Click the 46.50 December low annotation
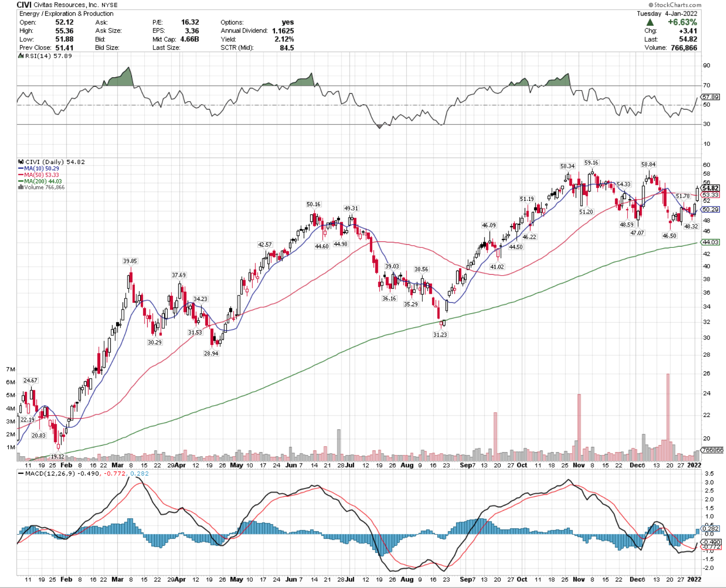The image size is (726, 588). [669, 236]
